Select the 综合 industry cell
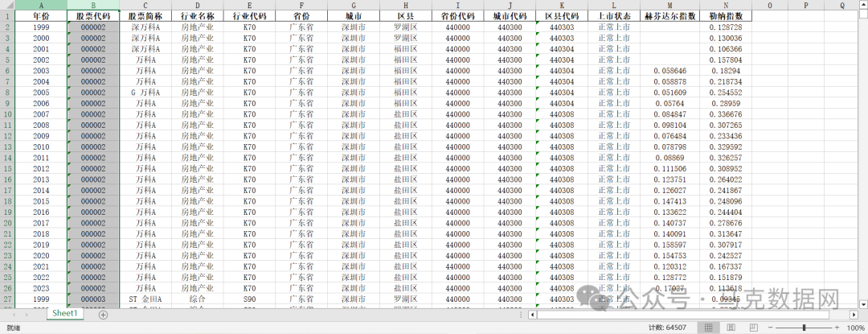Viewport: 868px width, 334px height. click(198, 299)
